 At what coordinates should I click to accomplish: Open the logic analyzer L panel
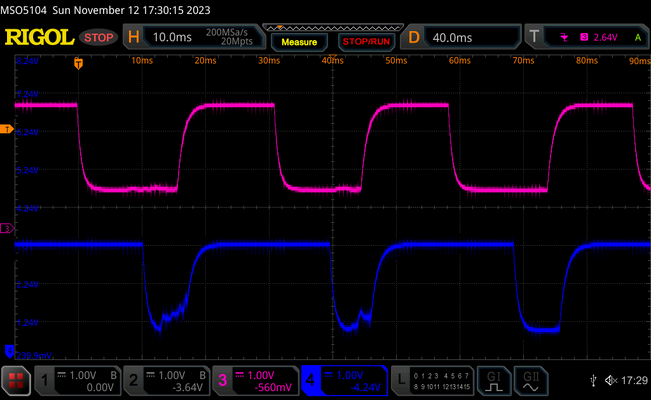tap(432, 381)
